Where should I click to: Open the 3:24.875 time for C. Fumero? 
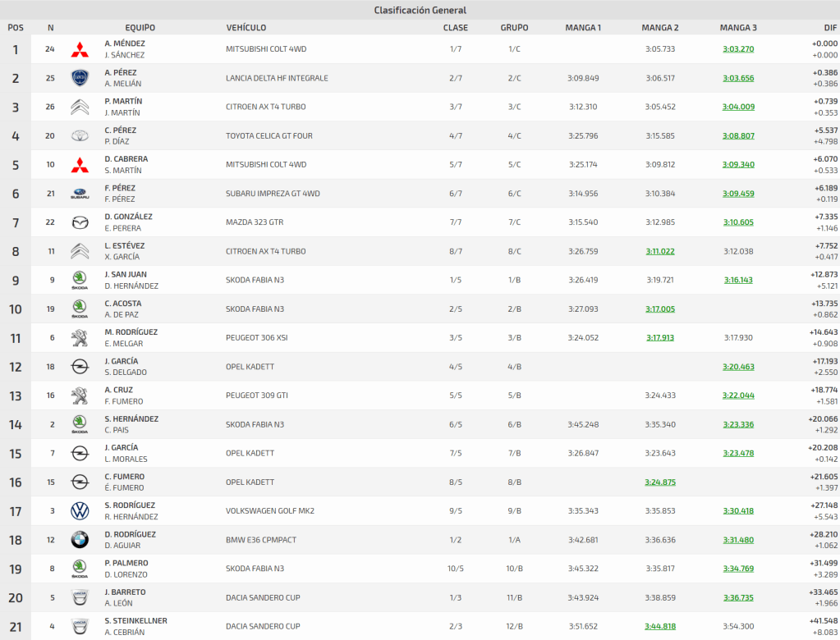(x=660, y=482)
